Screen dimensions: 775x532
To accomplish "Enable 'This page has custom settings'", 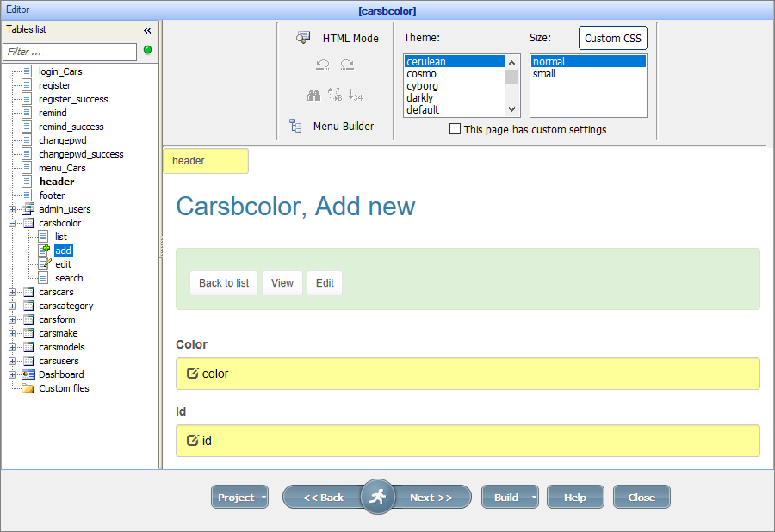I will 456,130.
